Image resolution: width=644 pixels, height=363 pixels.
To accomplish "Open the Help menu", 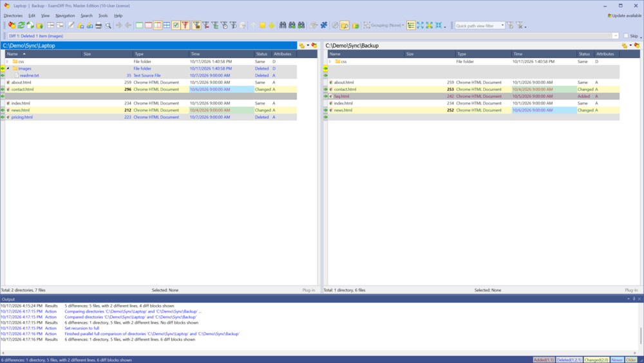I will (x=118, y=15).
